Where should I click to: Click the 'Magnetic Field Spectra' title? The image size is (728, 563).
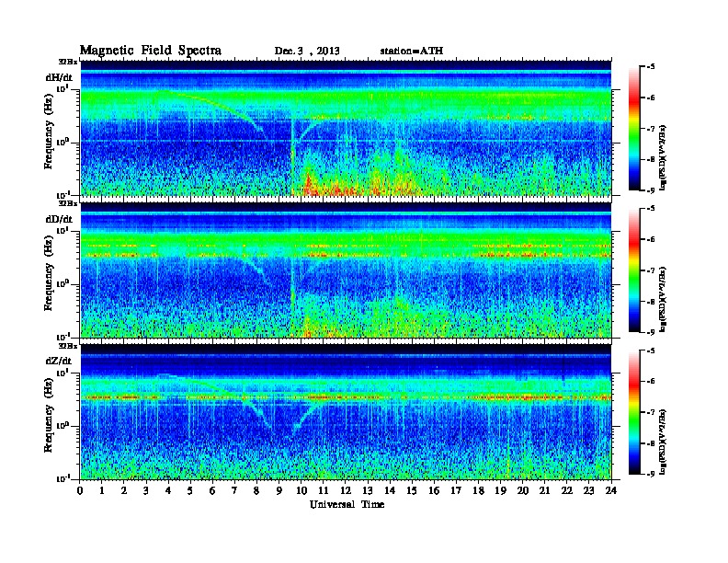click(x=151, y=51)
